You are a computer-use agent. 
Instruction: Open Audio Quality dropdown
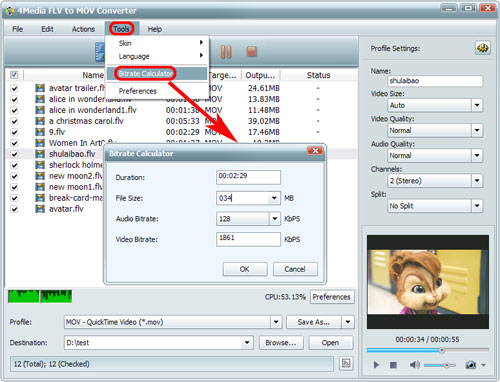click(x=477, y=155)
